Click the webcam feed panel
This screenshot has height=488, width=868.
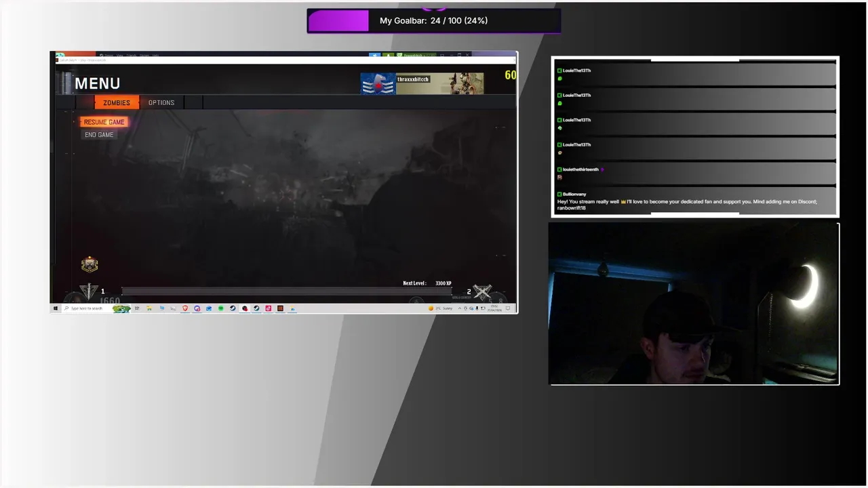point(694,304)
